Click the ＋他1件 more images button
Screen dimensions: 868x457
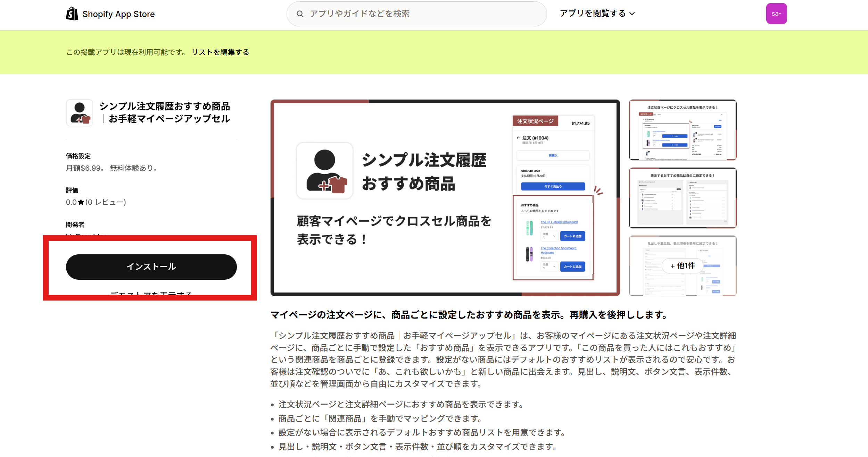coord(683,266)
